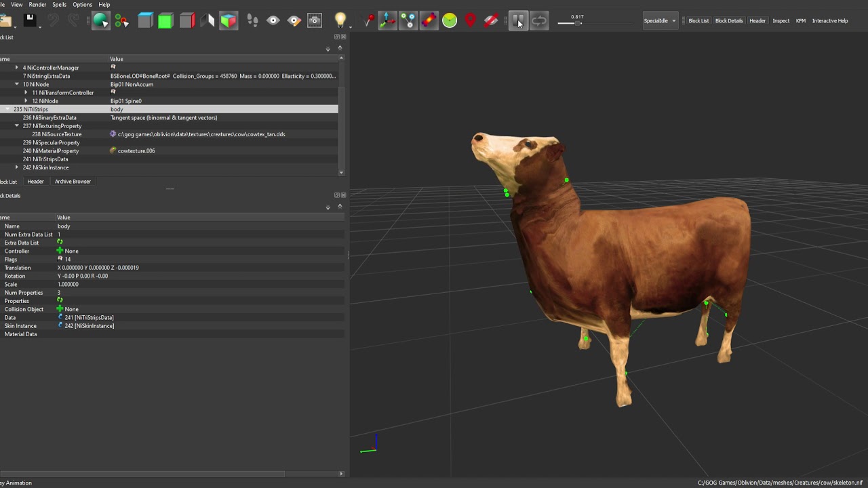868x488 pixels.
Task: Toggle animation loop button
Action: point(539,21)
